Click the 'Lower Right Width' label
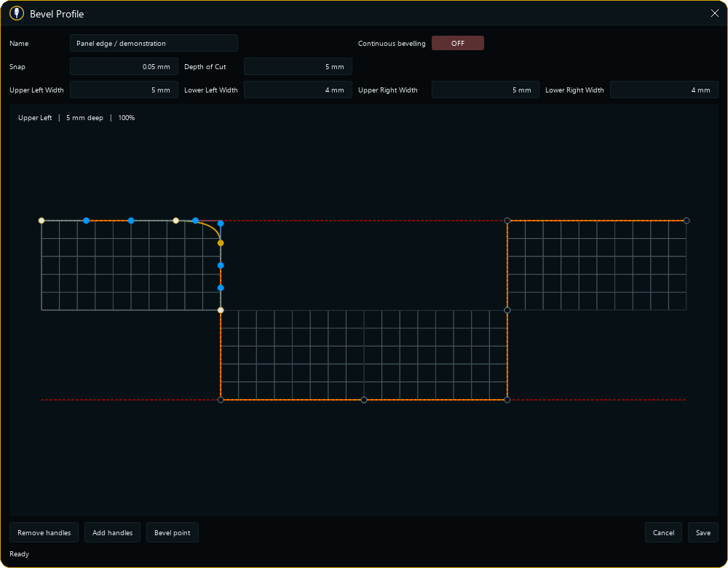 pos(574,90)
